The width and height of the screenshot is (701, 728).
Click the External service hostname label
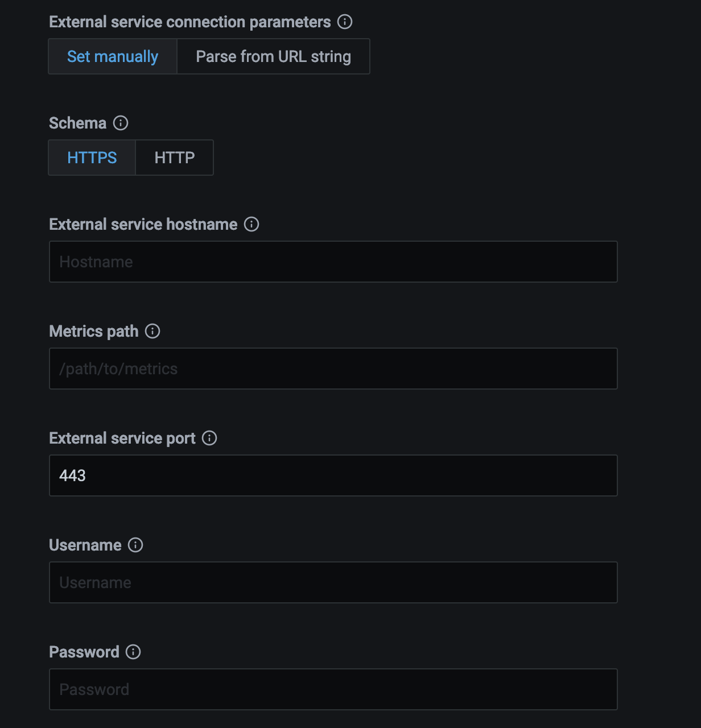click(x=143, y=224)
